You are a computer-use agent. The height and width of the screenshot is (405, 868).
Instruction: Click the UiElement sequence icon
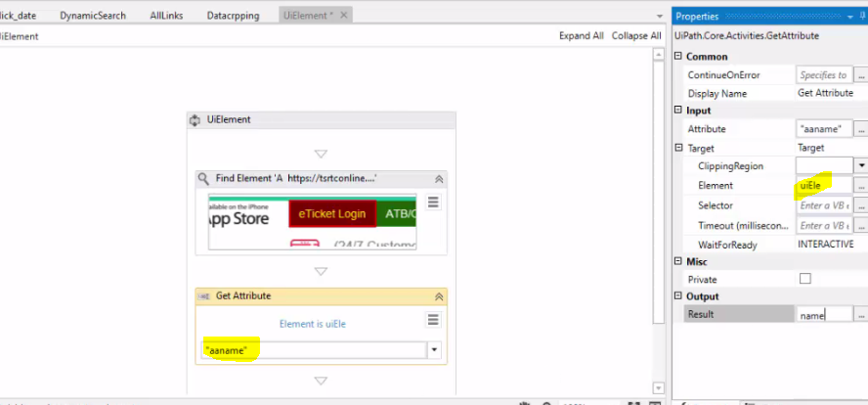pyautogui.click(x=195, y=120)
